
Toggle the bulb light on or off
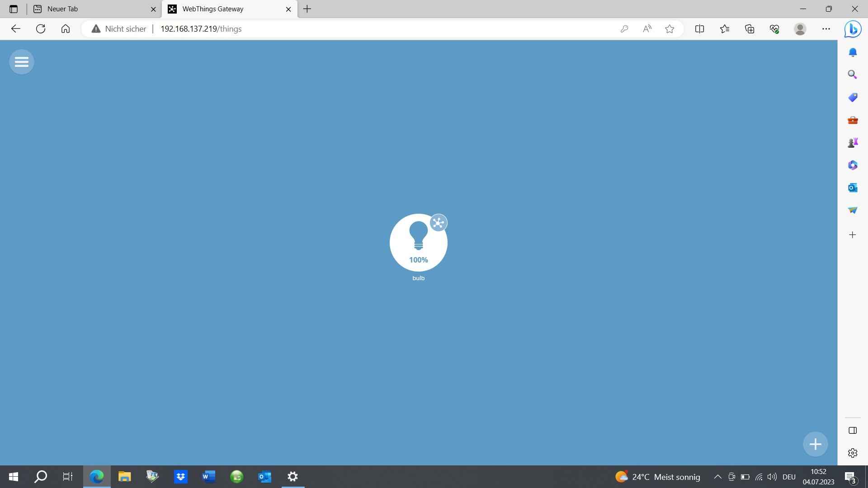click(418, 243)
